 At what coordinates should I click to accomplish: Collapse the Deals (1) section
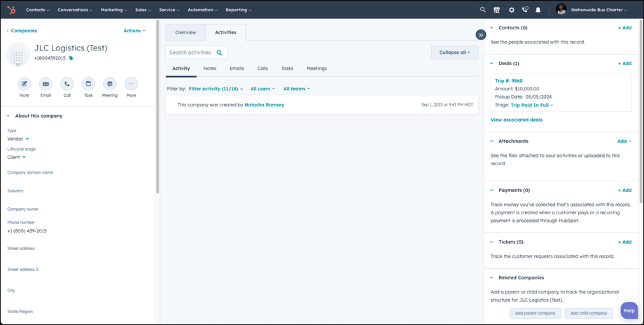[x=491, y=64]
